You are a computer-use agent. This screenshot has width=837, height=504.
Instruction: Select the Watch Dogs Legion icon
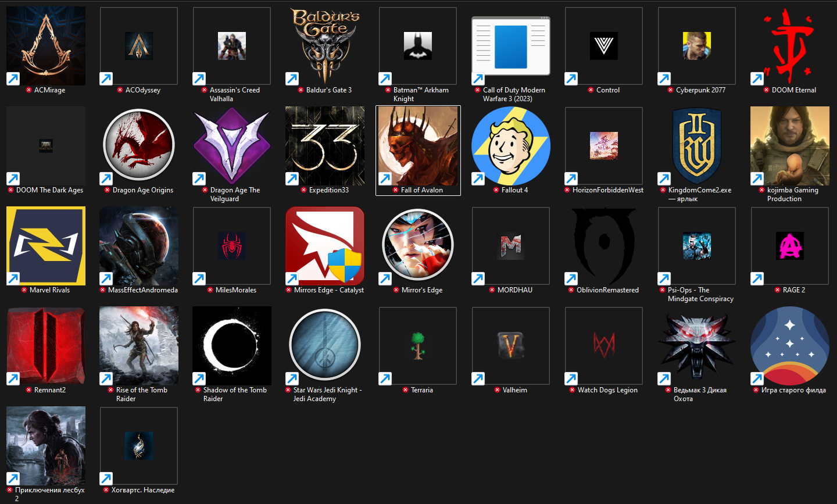pyautogui.click(x=604, y=346)
